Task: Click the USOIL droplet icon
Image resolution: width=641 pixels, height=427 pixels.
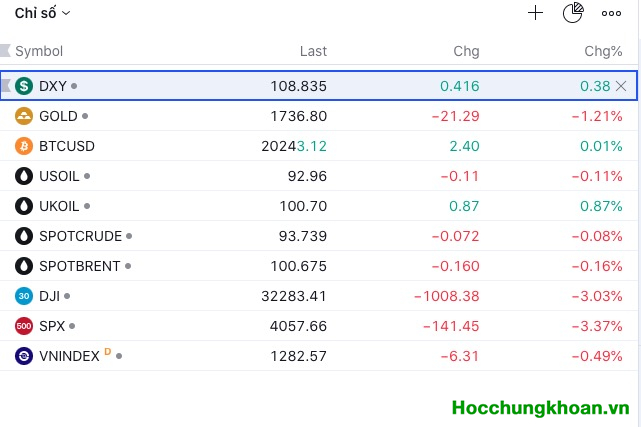Action: coord(24,176)
